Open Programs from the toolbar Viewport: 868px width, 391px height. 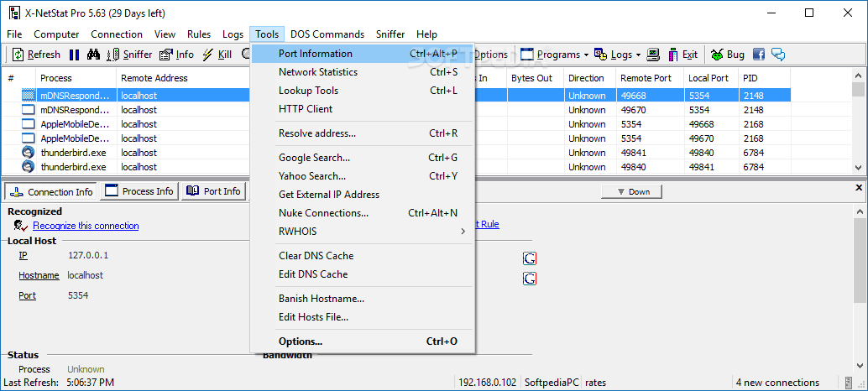pos(550,55)
